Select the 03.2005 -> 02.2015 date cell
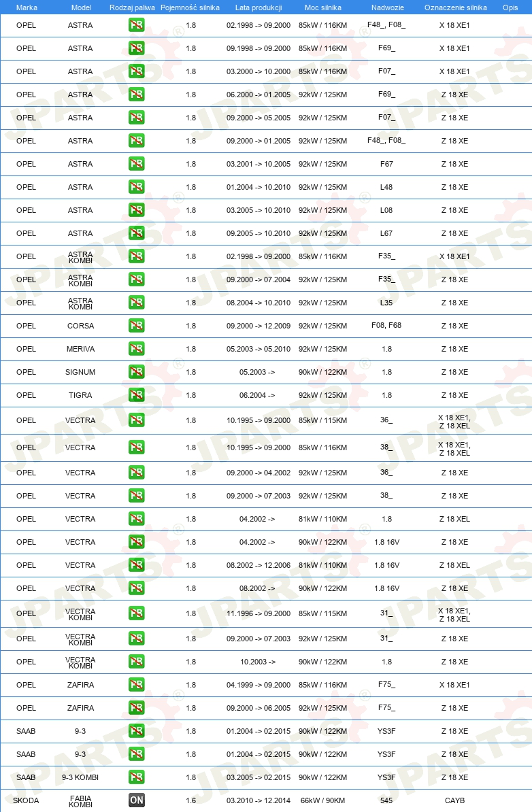The image size is (532, 812). pos(259,777)
